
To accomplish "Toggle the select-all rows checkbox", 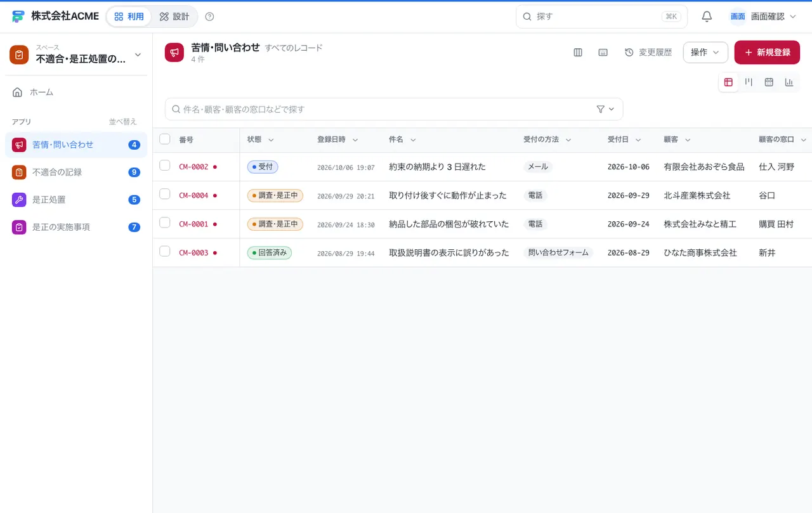I will [165, 139].
